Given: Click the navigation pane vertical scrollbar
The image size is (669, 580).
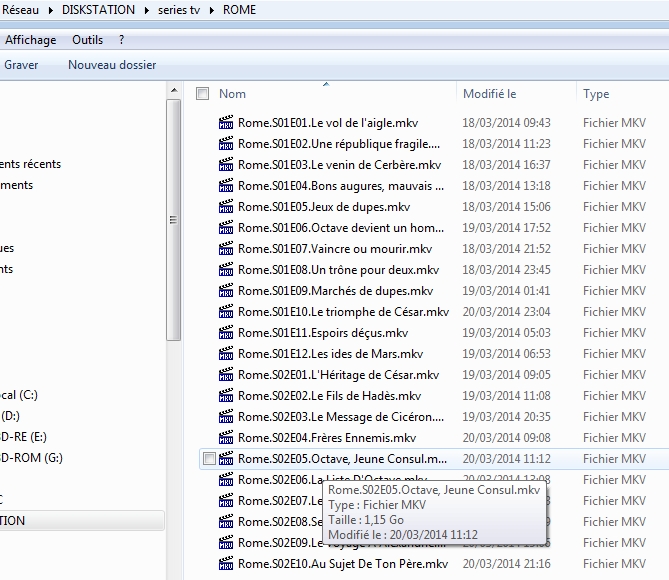Looking at the screenshot, I should click(x=174, y=222).
